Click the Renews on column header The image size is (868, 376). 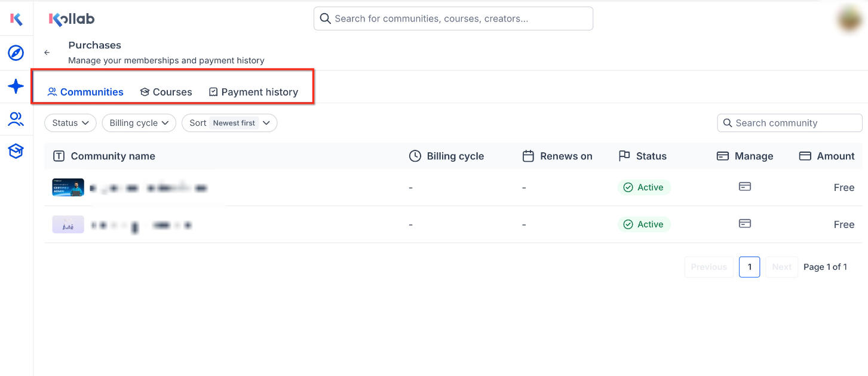(558, 156)
